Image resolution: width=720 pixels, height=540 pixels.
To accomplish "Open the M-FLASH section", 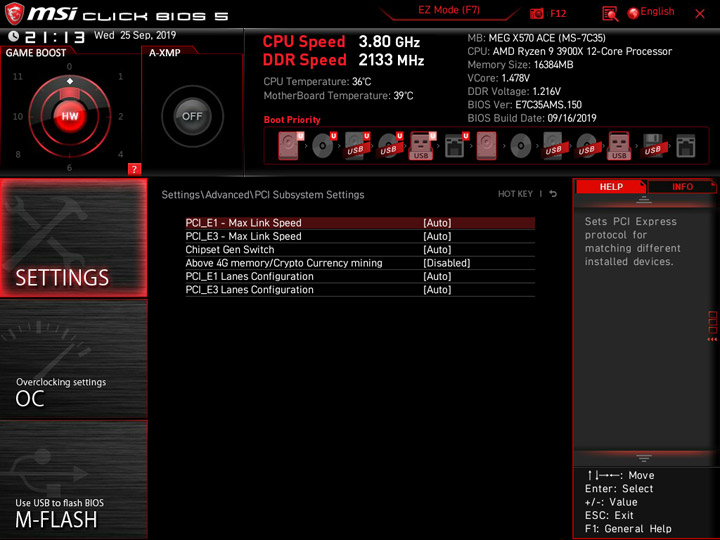I will point(73,479).
